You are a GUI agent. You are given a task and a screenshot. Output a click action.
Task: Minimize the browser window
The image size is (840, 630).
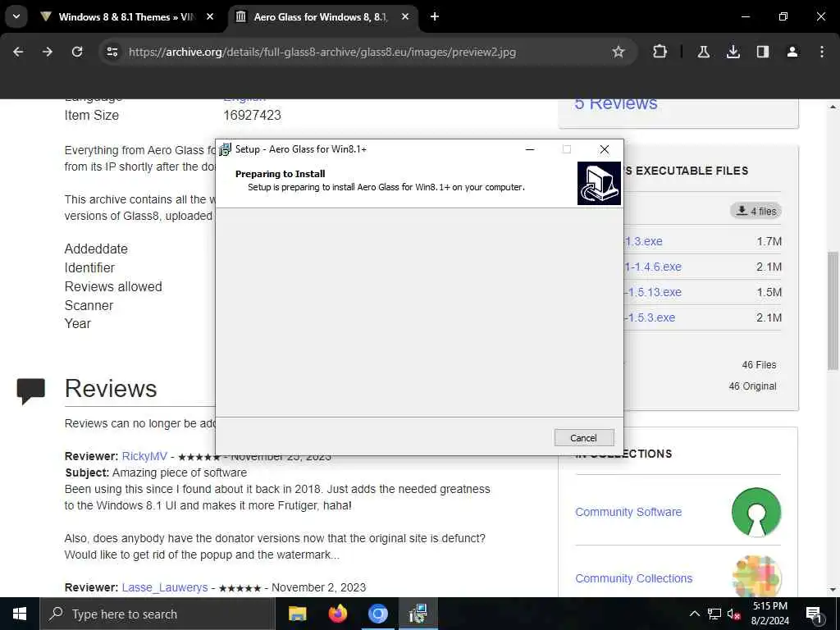(x=746, y=16)
